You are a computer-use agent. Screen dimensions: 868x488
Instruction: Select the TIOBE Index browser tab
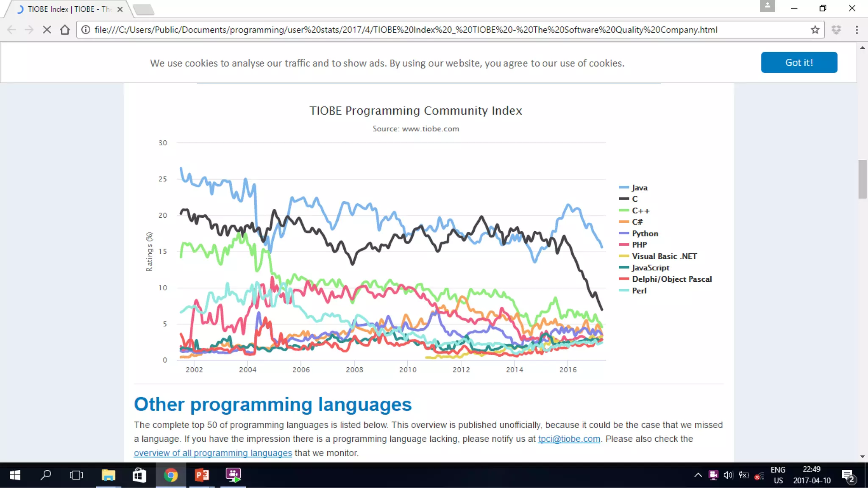(x=68, y=9)
